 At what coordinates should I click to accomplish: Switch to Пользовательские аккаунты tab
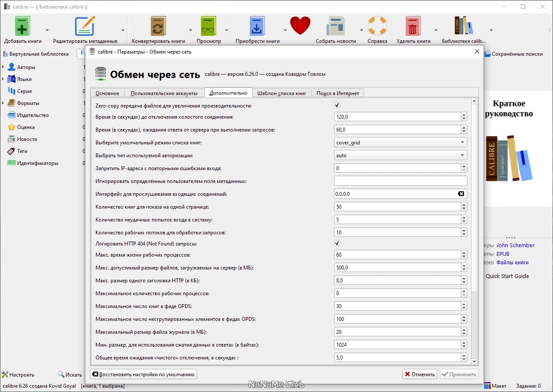tap(164, 93)
